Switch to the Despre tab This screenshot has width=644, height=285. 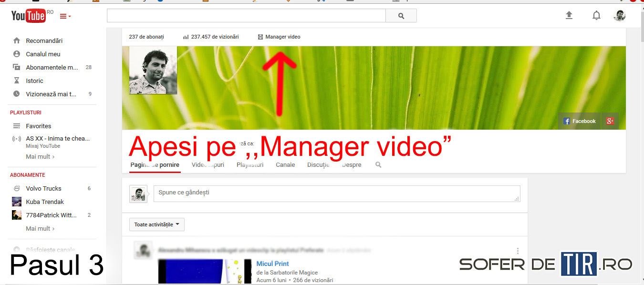pyautogui.click(x=352, y=165)
